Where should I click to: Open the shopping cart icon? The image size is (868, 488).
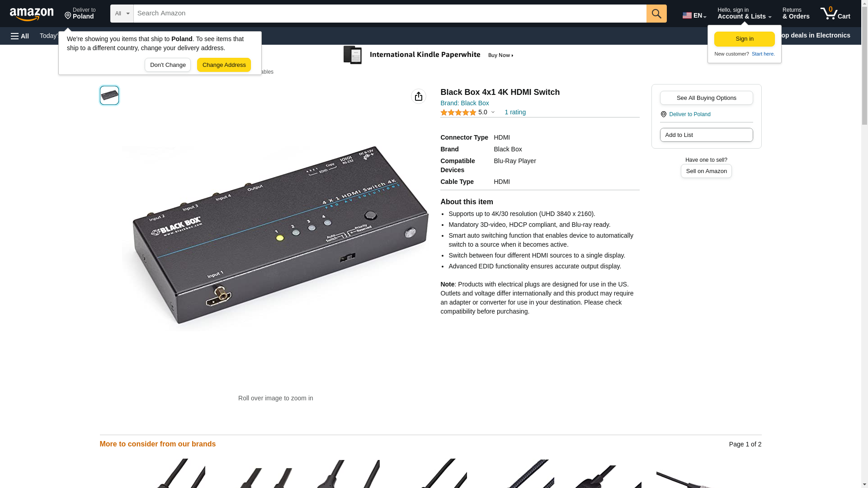click(x=835, y=13)
